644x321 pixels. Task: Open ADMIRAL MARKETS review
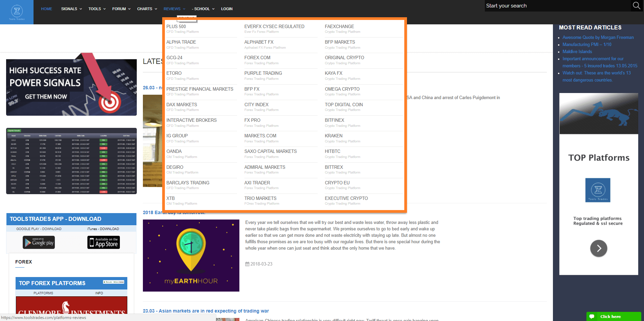[265, 167]
